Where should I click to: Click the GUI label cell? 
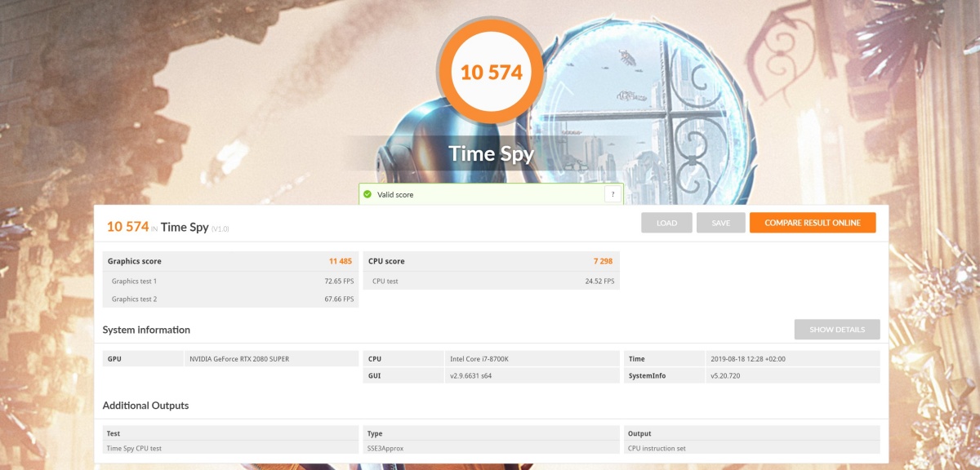point(403,376)
